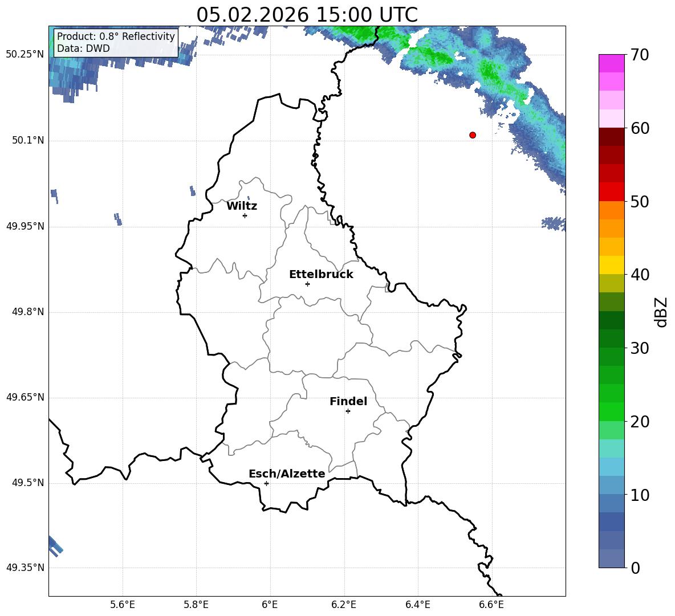Select the Wiltz map label
This screenshot has height=616, width=675.
242,206
